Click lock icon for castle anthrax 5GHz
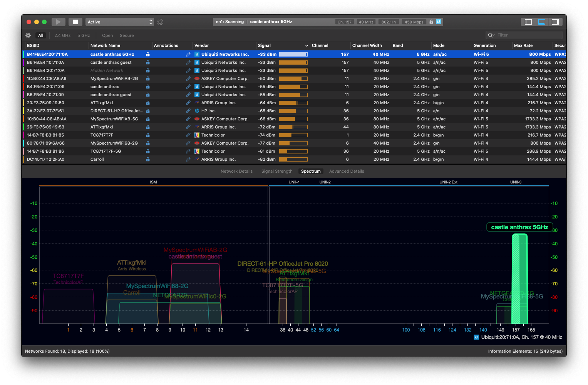588x385 pixels. [147, 54]
